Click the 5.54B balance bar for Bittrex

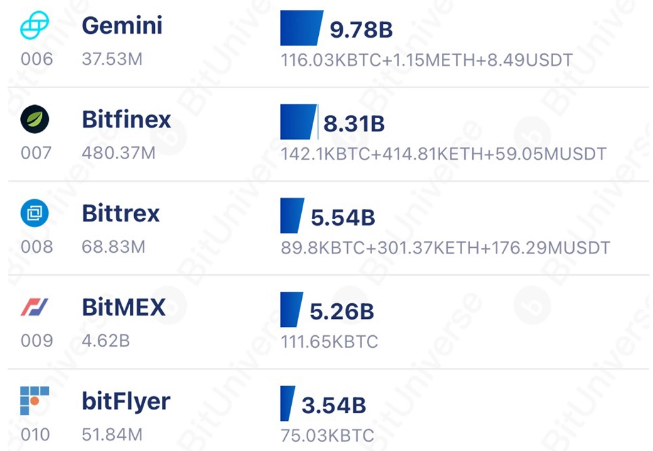pos(292,215)
